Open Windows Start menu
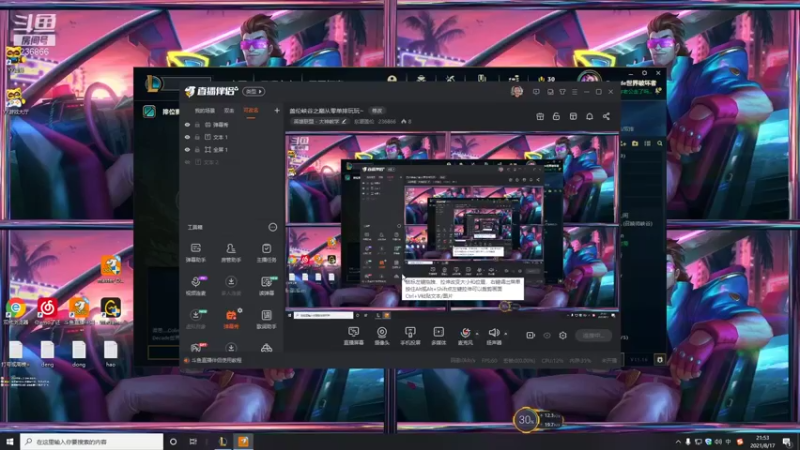Viewport: 800px width, 450px height. [x=9, y=441]
